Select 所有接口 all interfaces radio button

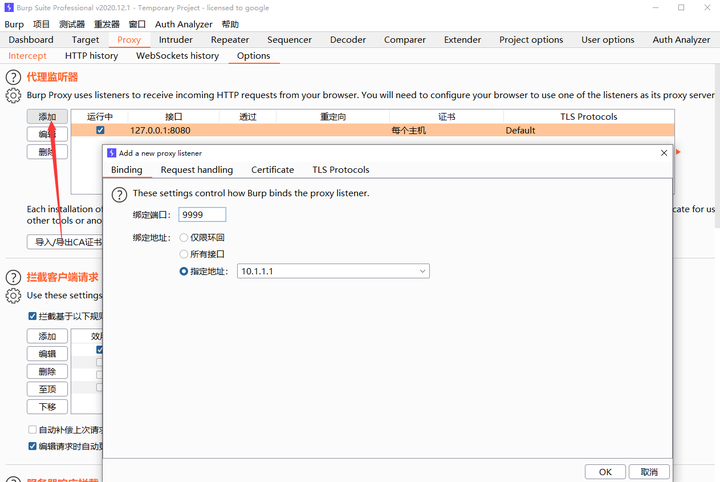184,254
